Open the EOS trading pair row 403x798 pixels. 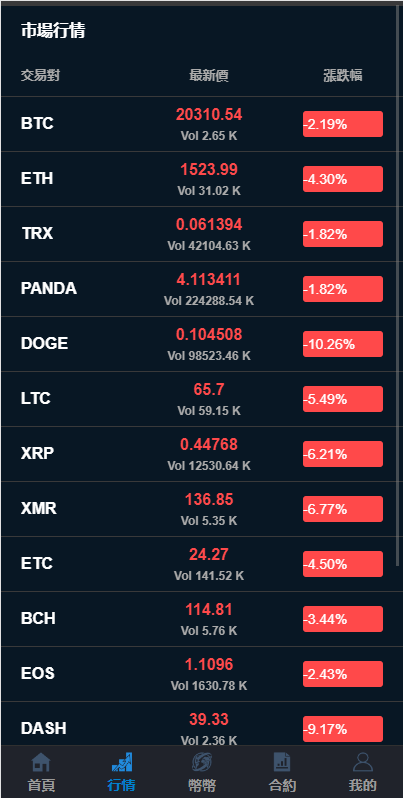[x=199, y=674]
